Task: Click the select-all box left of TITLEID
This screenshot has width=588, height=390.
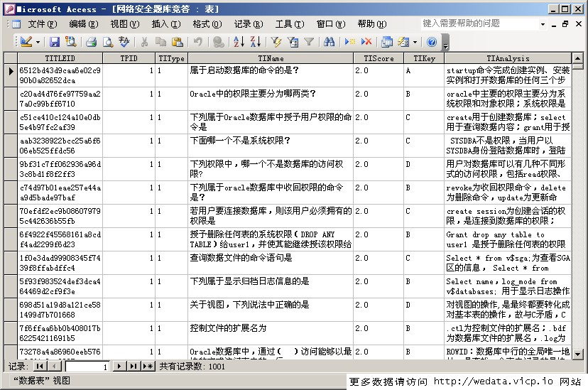Action: coord(11,58)
